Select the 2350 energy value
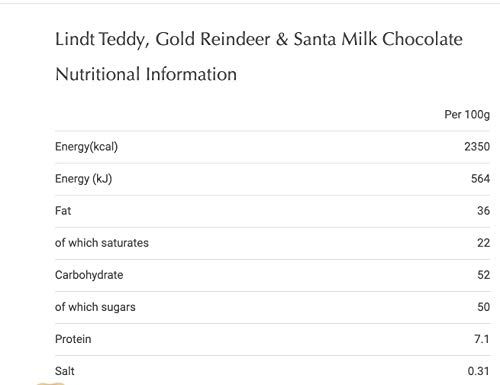 [x=477, y=147]
